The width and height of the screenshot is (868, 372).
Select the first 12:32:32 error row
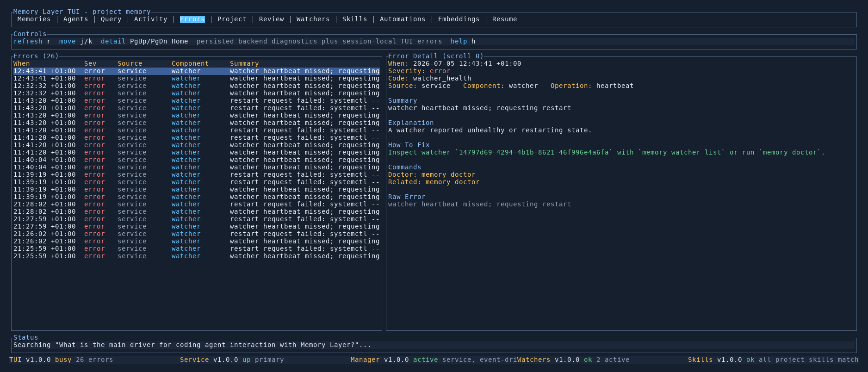pos(197,86)
